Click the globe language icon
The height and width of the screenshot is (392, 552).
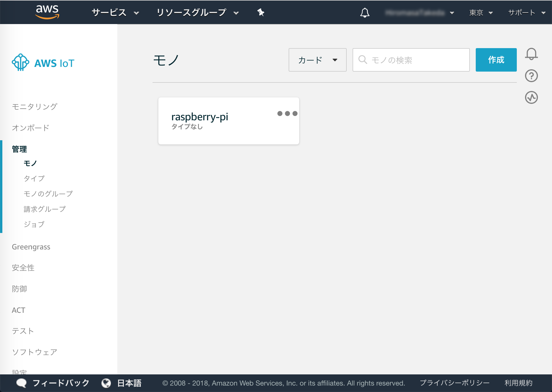click(106, 383)
